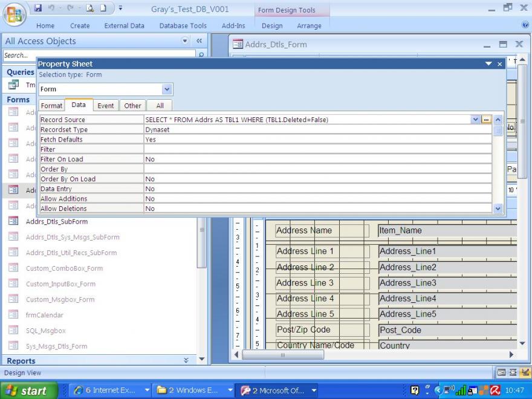Open the All Access Objects dropdown menu
This screenshot has height=399, width=532.
186,41
